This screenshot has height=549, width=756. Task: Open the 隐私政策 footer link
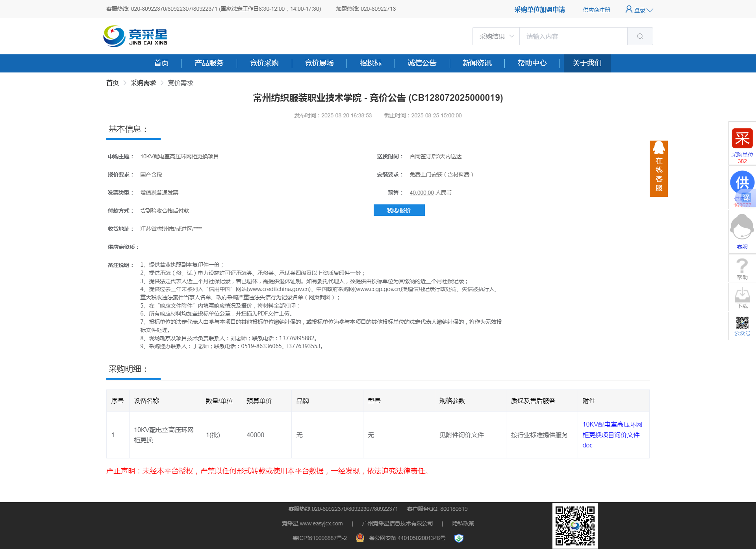pos(463,523)
